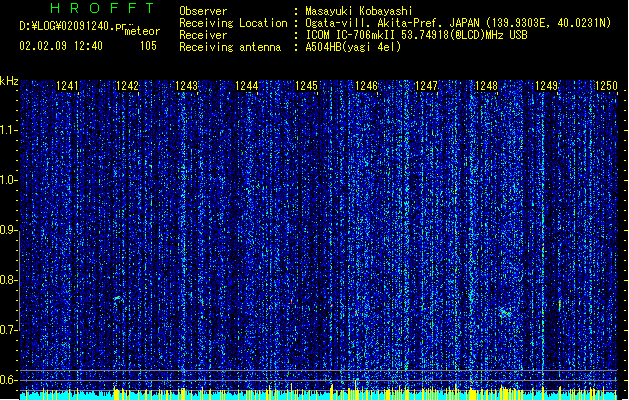629x400 pixels.
Task: Click the kHz axis unit label
Action: pyautogui.click(x=9, y=81)
